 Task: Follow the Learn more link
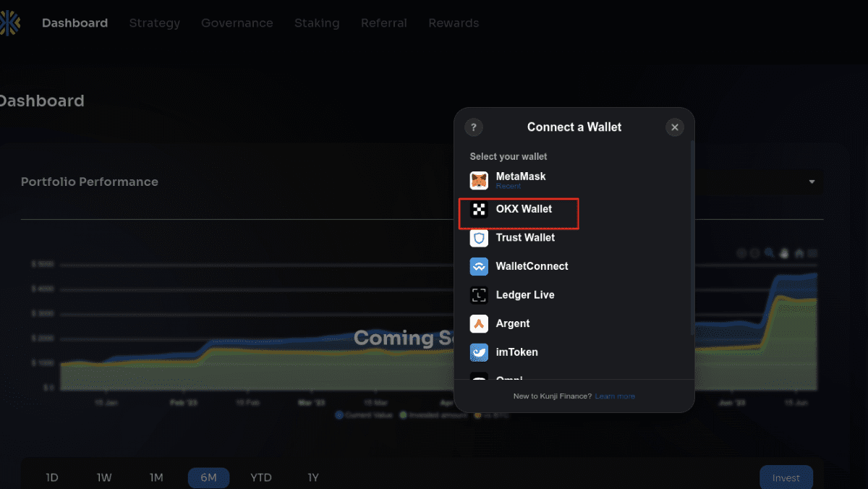pos(615,396)
